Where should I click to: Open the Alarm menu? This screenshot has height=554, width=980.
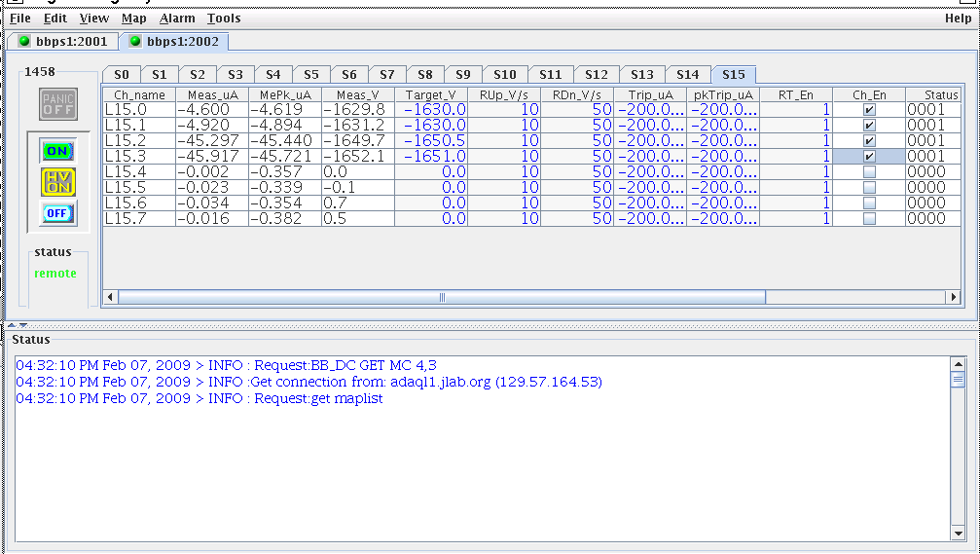pyautogui.click(x=177, y=18)
